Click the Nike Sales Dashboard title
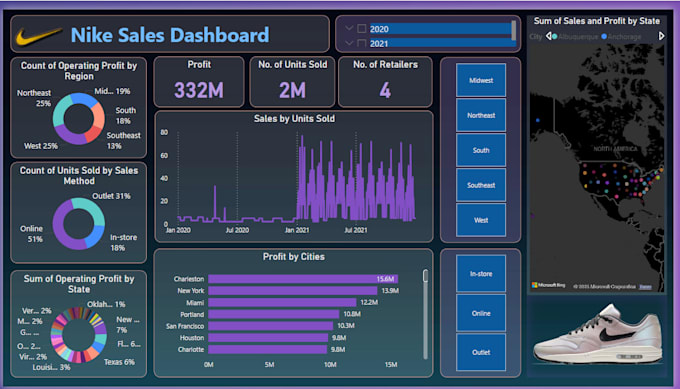Screen dimensions: 680x389 [170, 35]
